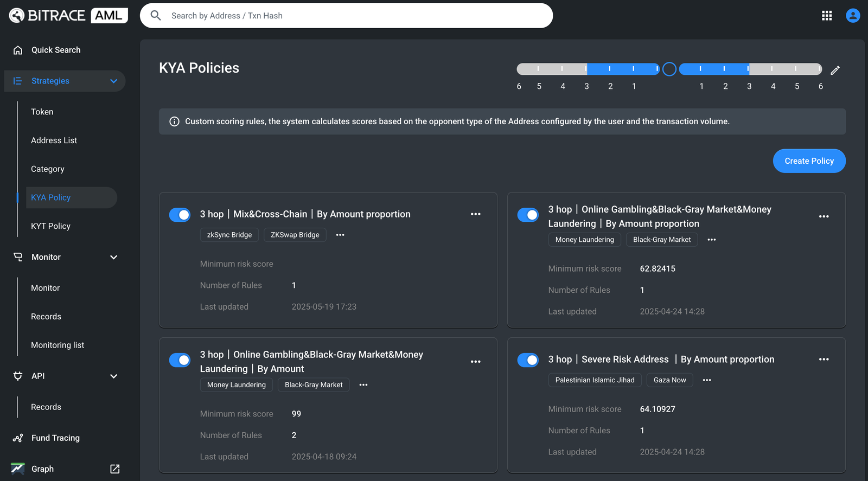The image size is (868, 481).
Task: Collapse the Monitor section chevron
Action: coord(114,257)
